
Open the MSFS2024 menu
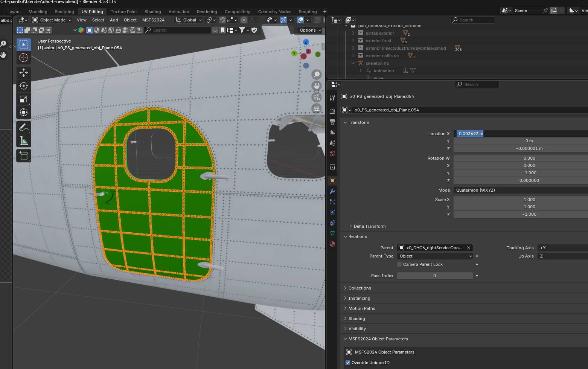click(153, 20)
